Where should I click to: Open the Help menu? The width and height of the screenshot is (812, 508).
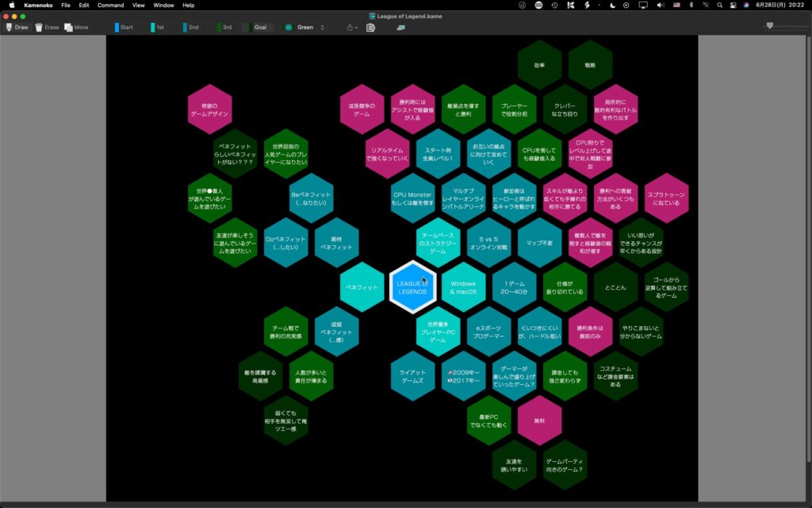pos(189,6)
